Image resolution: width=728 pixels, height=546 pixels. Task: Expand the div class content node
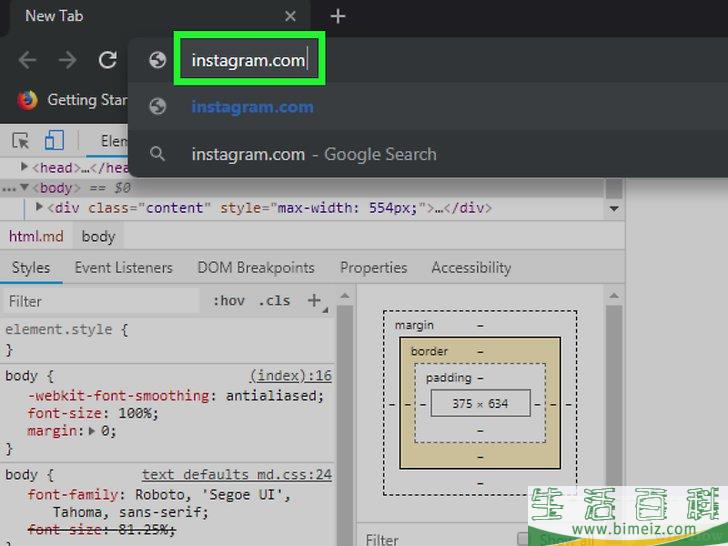(39, 207)
